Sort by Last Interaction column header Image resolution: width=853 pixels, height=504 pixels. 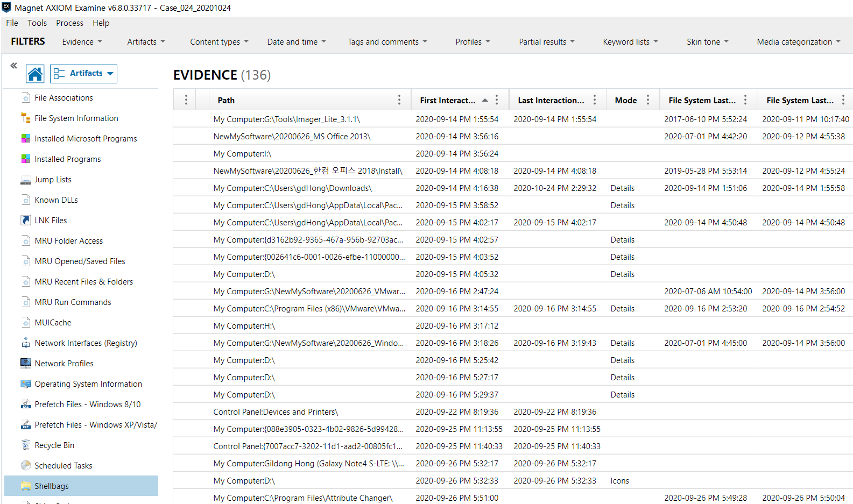[x=551, y=100]
